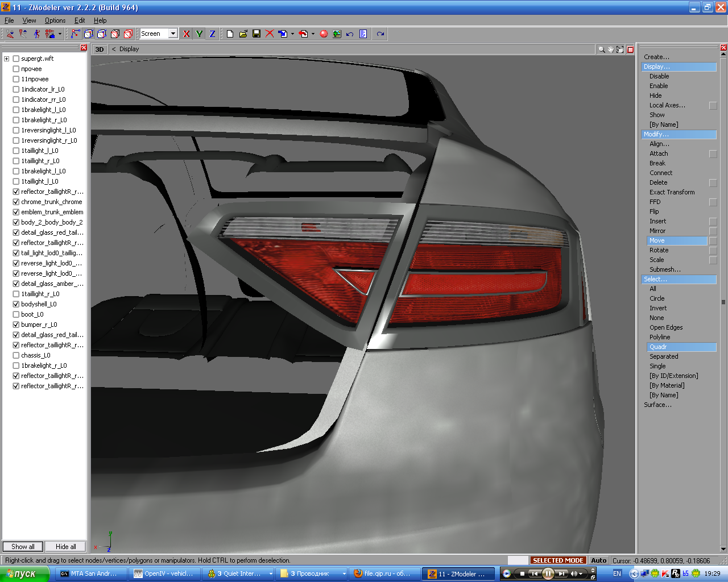Toggle the body_2_body_body_2 checkbox
The height and width of the screenshot is (582, 728).
point(16,222)
